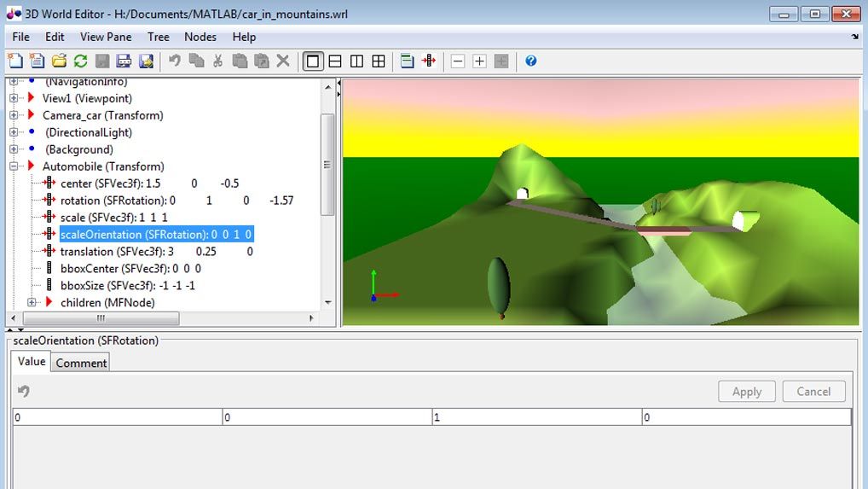Expand tree with plus toolbar icon
Image resolution: width=868 pixels, height=489 pixels.
(x=479, y=61)
